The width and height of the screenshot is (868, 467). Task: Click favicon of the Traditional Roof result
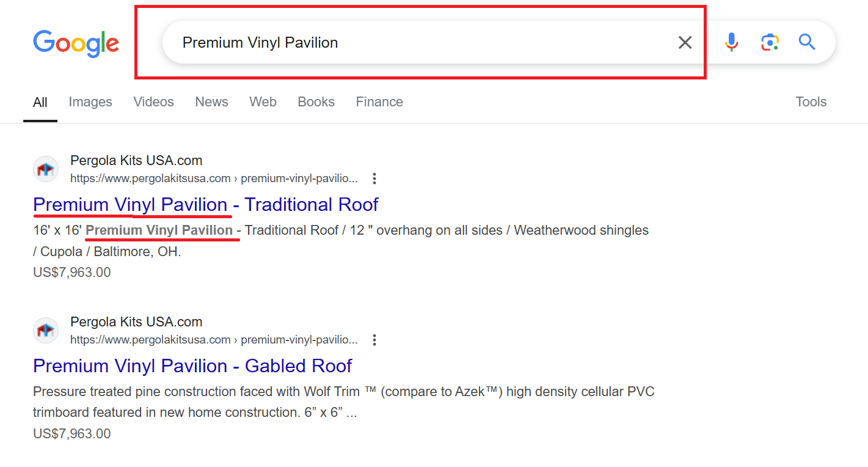click(46, 169)
